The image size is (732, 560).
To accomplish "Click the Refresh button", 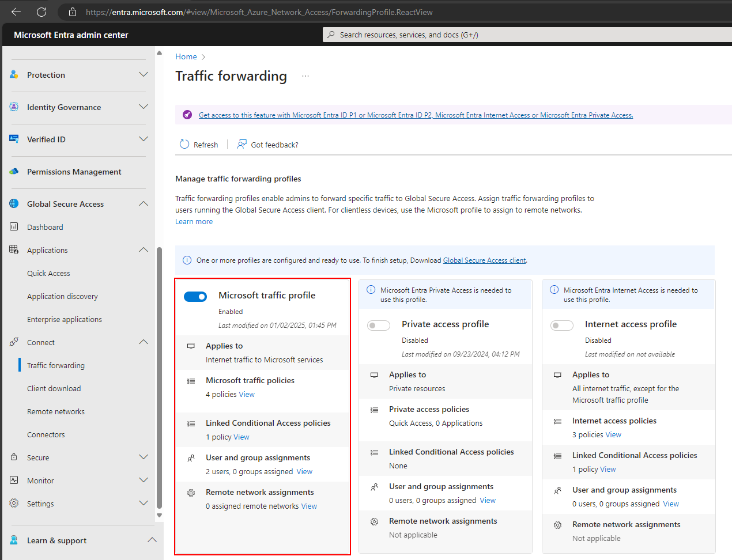I will (x=199, y=144).
